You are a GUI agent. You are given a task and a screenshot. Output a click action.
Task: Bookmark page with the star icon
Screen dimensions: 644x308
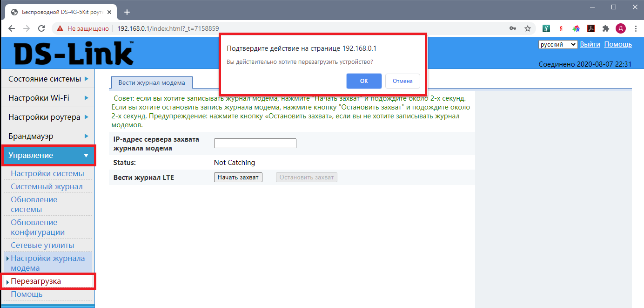pyautogui.click(x=527, y=28)
